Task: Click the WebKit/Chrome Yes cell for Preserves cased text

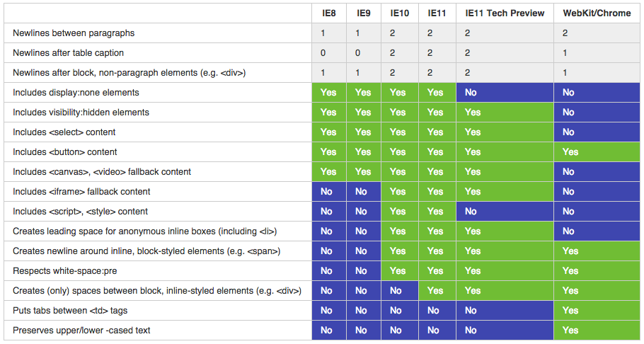Action: pos(597,330)
